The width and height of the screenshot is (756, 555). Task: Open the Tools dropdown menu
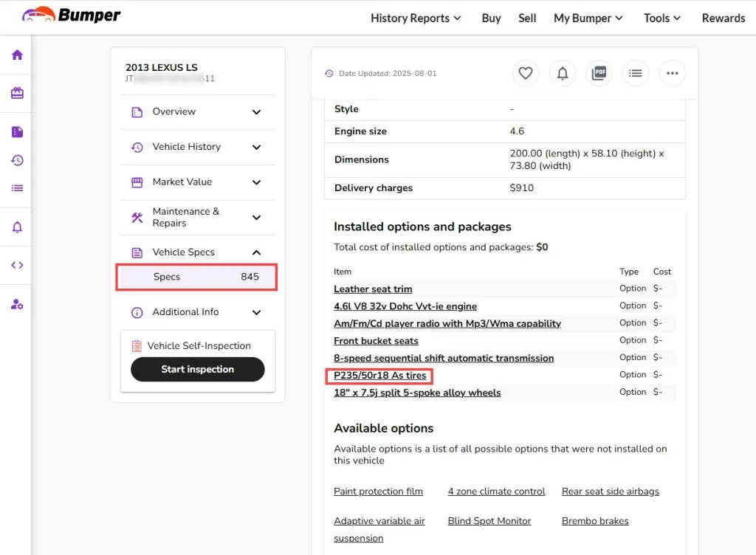(662, 18)
